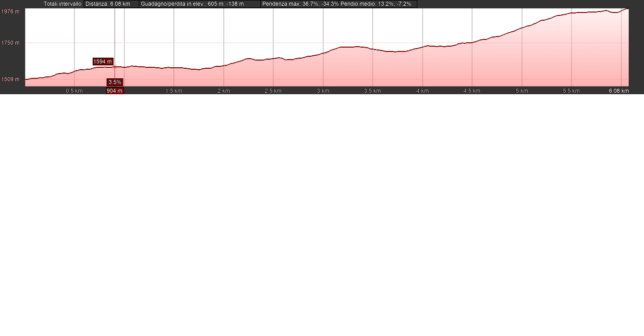The image size is (644, 336).
Task: Click the 'Pendenza max' stat field
Action: 300,4
